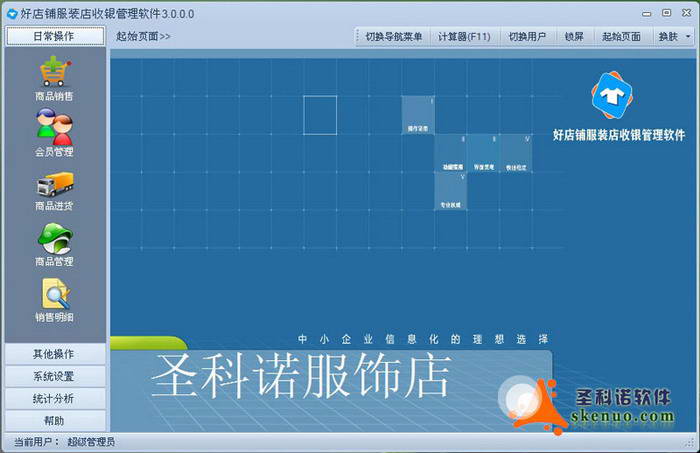This screenshot has height=453, width=700.
Task: Expand the 统计分析 sidebar section
Action: coord(54,398)
